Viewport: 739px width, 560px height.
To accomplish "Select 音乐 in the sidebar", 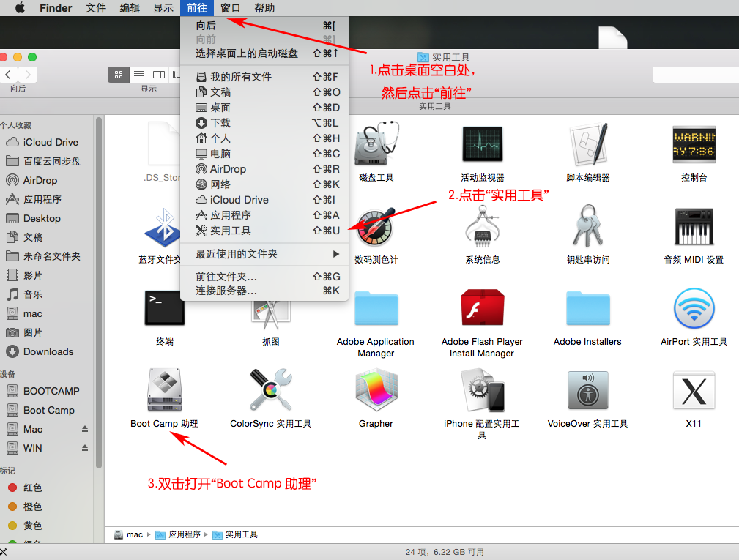I will pyautogui.click(x=47, y=294).
